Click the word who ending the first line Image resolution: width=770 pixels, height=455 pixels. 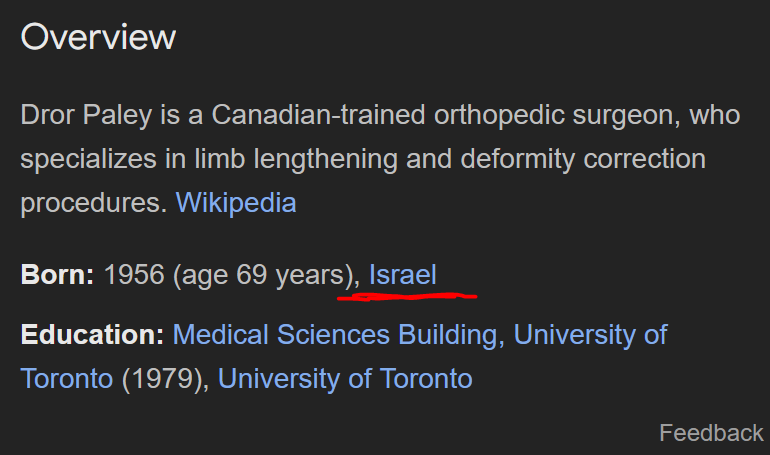[x=715, y=115]
